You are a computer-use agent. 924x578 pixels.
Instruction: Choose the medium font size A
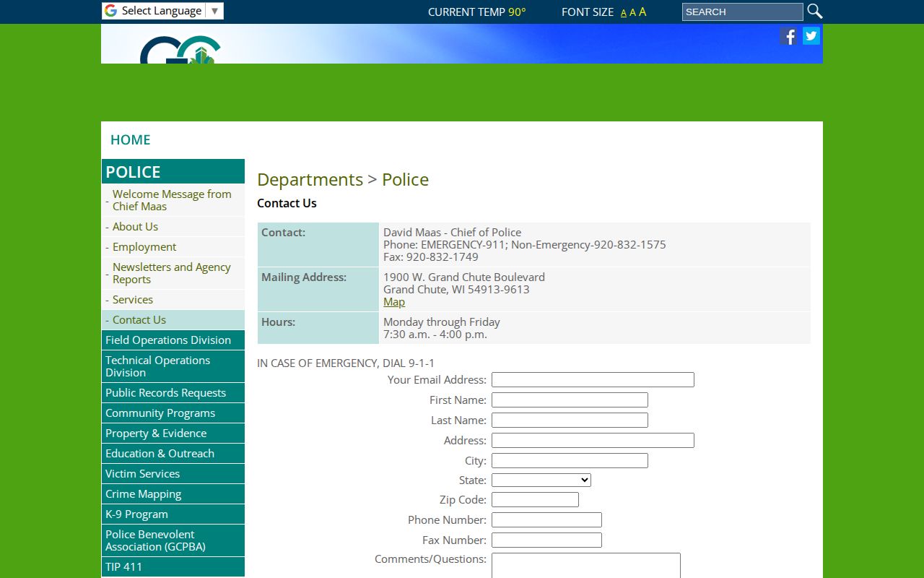click(633, 12)
